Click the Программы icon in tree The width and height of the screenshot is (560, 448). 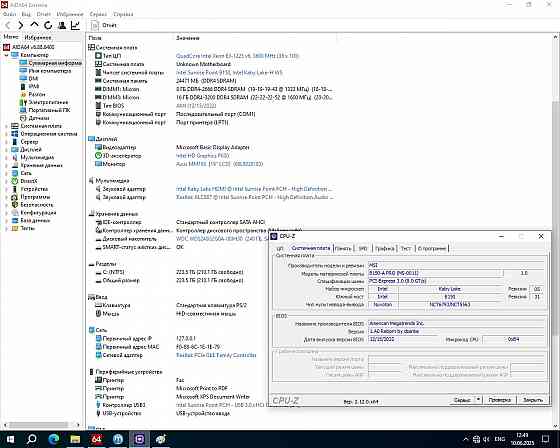[x=15, y=197]
